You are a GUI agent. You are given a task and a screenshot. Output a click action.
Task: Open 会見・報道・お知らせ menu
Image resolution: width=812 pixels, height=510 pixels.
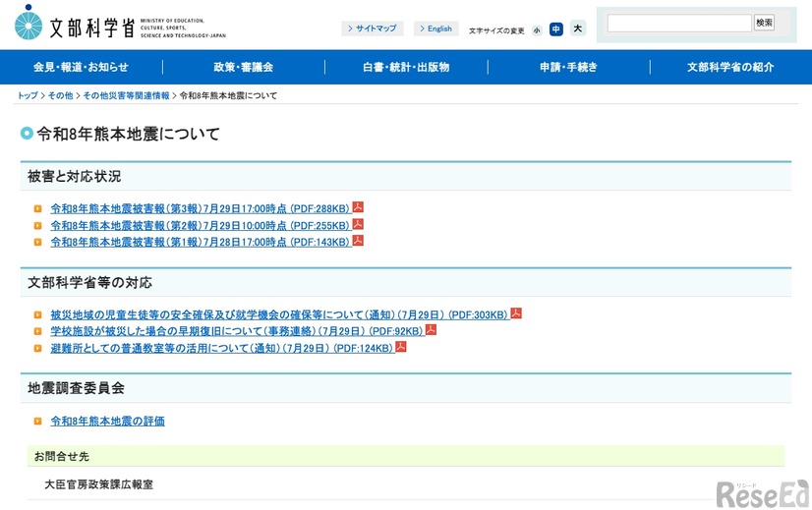(x=81, y=67)
